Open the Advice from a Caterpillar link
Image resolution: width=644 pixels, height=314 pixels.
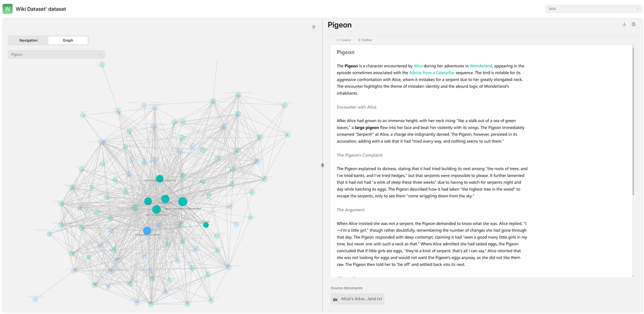coord(432,73)
